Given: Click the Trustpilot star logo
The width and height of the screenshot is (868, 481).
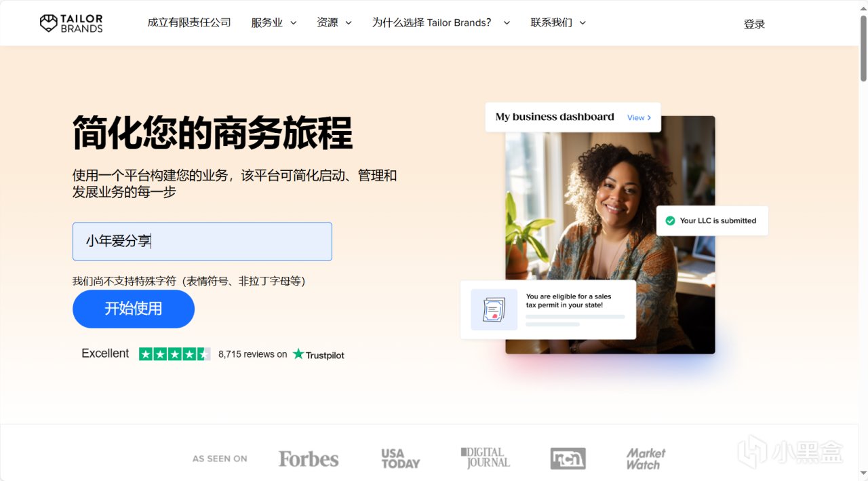Looking at the screenshot, I should pyautogui.click(x=318, y=354).
